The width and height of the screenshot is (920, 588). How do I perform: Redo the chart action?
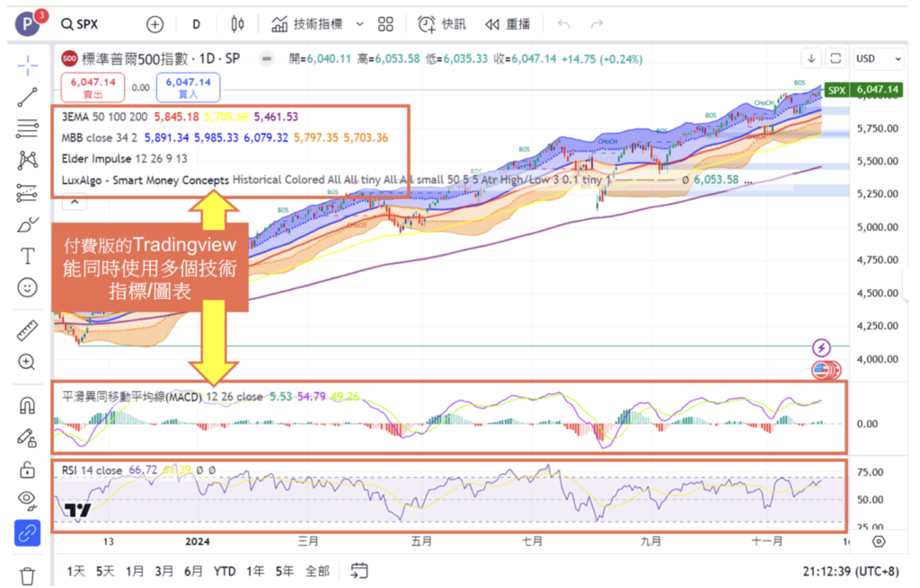pos(597,24)
